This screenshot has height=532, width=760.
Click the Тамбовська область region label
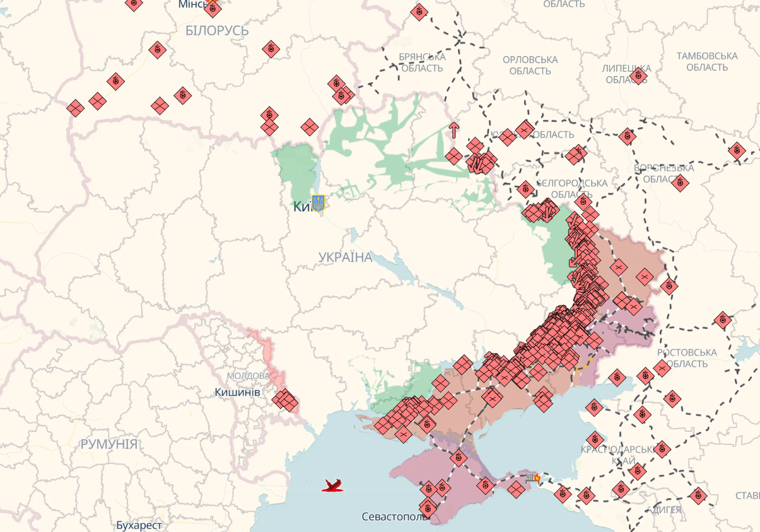[707, 61]
